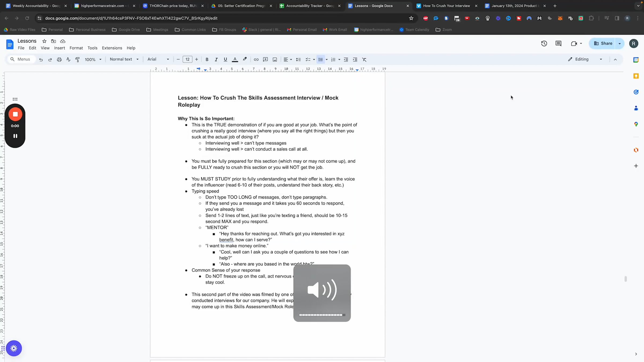Click the insert image icon
The width and height of the screenshot is (644, 362).
275,60
